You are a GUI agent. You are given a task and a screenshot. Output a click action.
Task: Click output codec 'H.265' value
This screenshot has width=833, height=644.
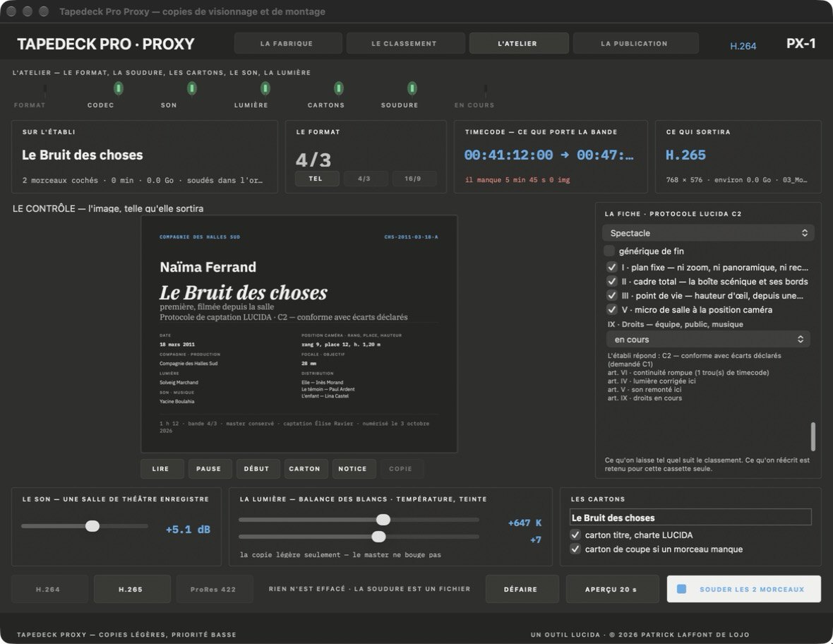686,155
